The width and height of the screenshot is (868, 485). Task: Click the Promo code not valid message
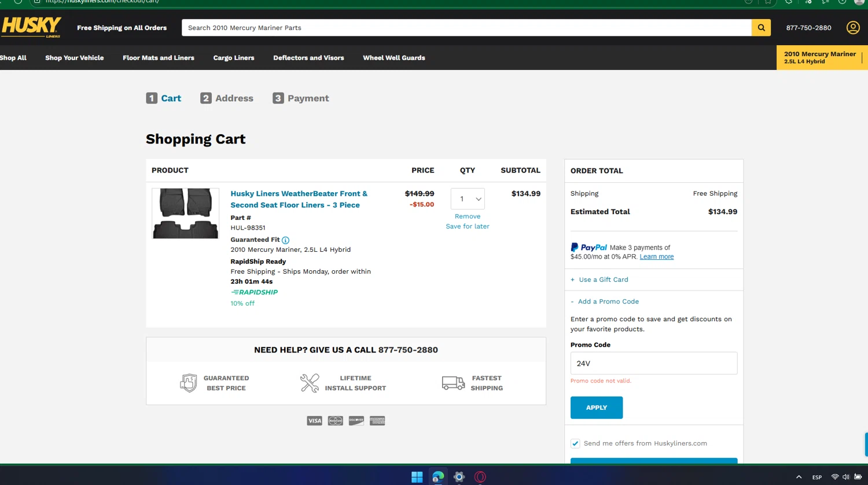601,381
